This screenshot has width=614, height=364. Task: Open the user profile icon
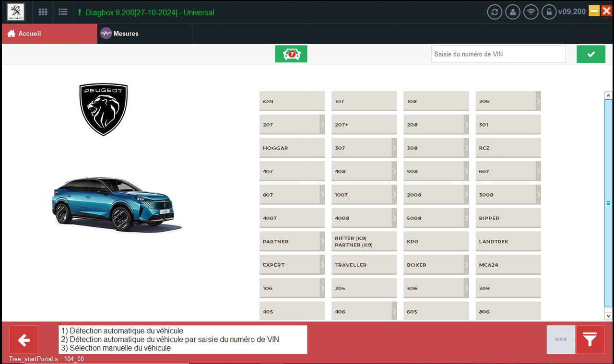click(x=513, y=12)
